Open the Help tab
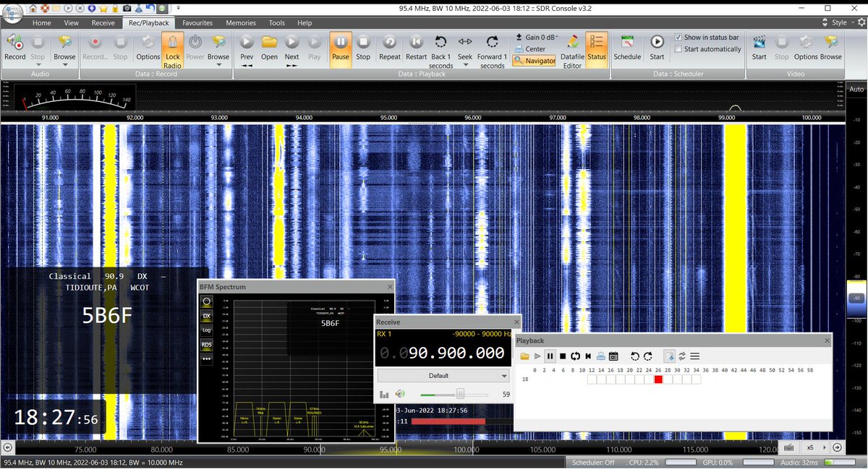Viewport: 868px width, 469px height. pos(305,23)
